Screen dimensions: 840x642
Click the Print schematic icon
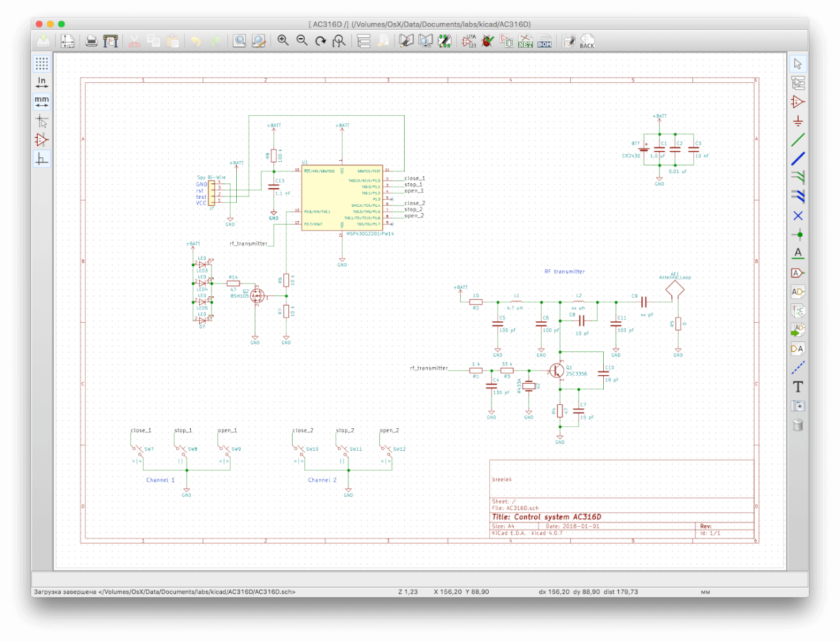[x=92, y=41]
